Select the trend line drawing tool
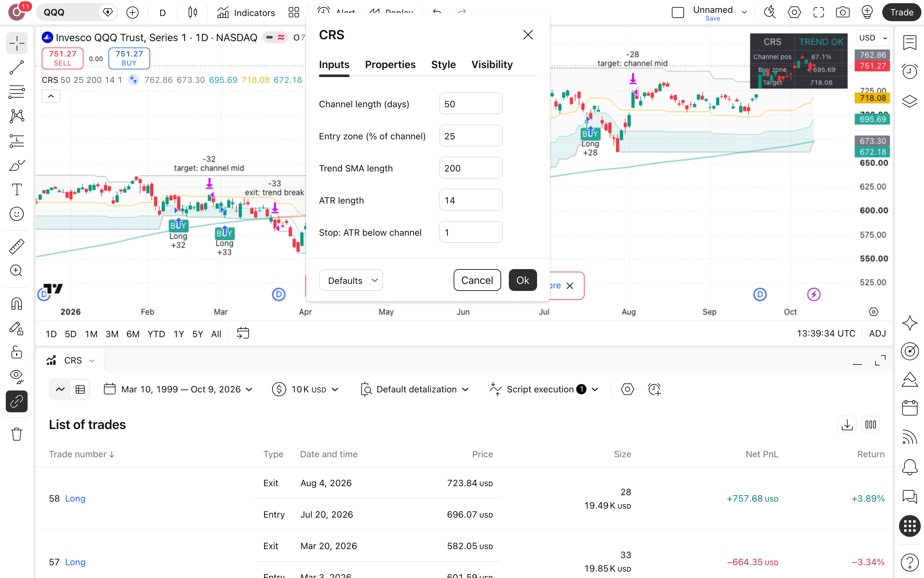This screenshot has width=924, height=578. click(x=16, y=67)
